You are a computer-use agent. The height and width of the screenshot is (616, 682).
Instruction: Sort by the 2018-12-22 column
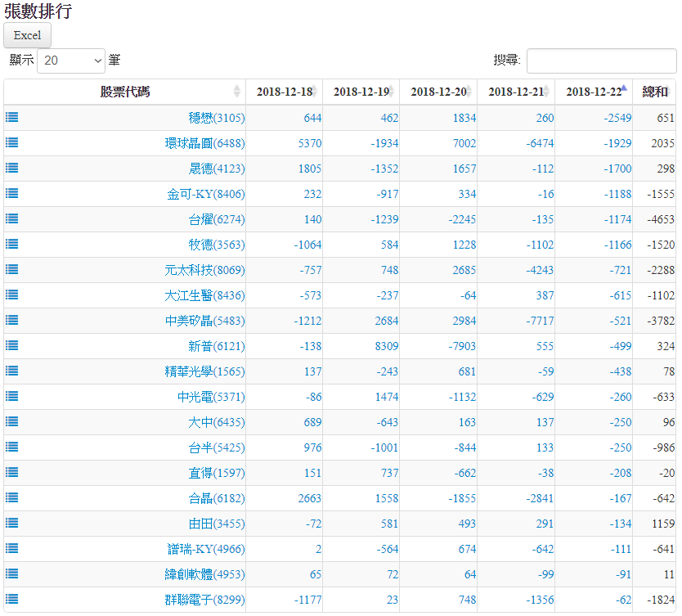click(x=593, y=92)
